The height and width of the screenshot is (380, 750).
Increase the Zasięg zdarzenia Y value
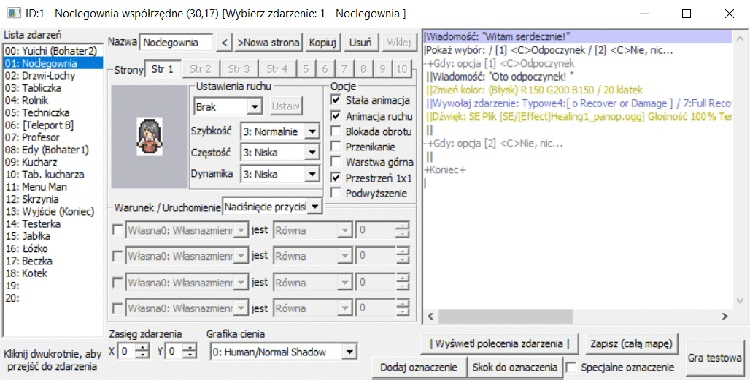189,348
